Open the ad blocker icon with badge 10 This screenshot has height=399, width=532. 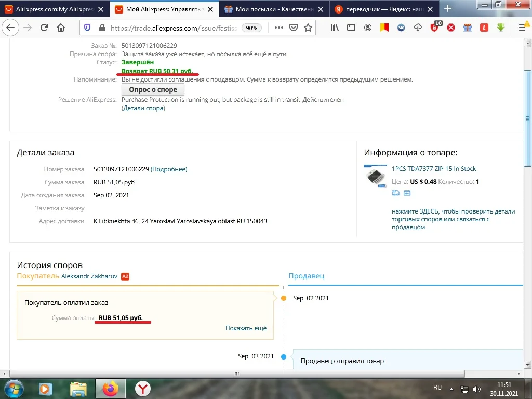click(x=435, y=27)
